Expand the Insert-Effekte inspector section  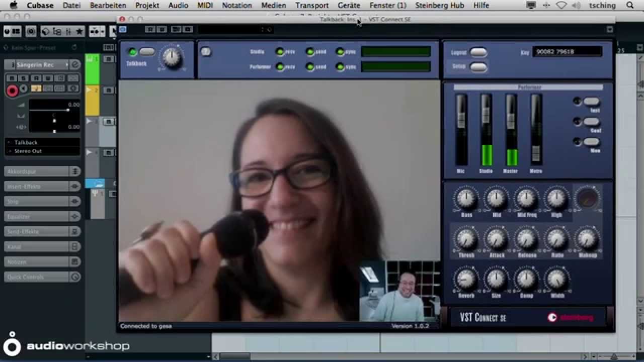point(37,187)
